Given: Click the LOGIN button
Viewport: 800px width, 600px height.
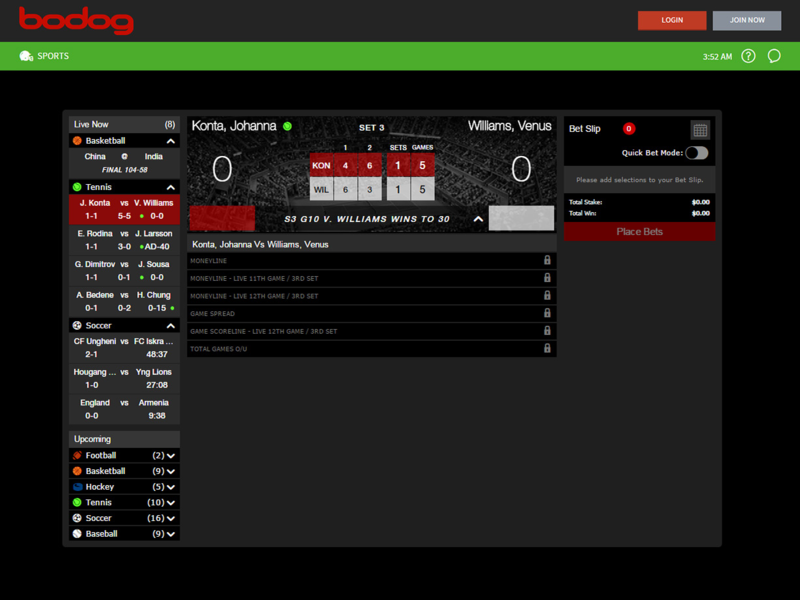Looking at the screenshot, I should 672,20.
